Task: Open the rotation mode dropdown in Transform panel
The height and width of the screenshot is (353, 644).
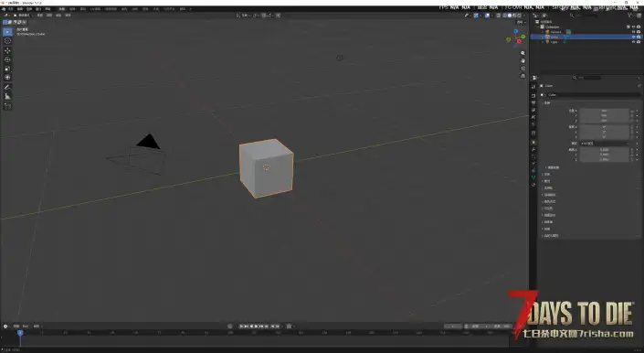Action: (604, 144)
